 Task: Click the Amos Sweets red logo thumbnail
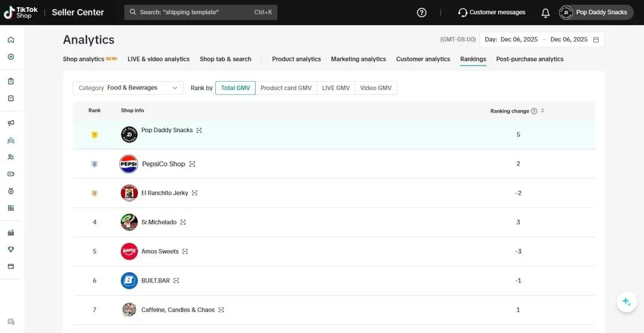pos(129,251)
